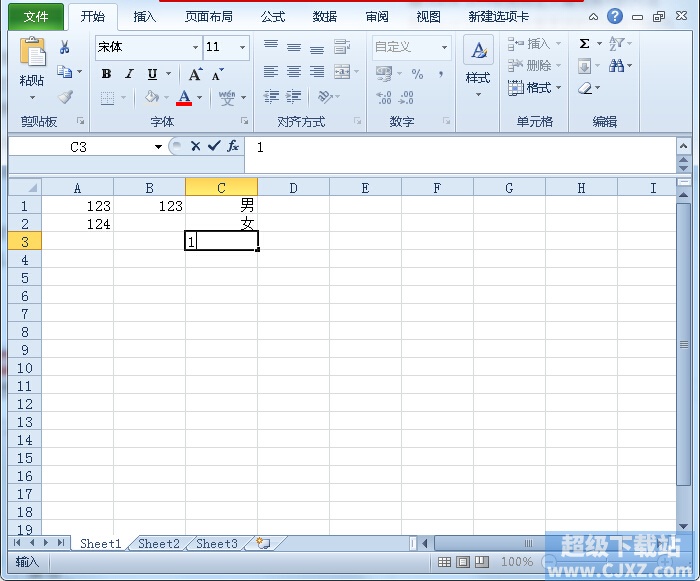
Task: Switch to the 插入 (Insert) tab
Action: point(145,17)
